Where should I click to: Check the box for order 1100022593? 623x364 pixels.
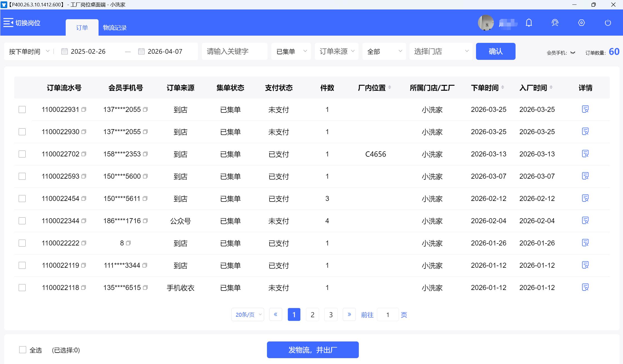tap(22, 176)
